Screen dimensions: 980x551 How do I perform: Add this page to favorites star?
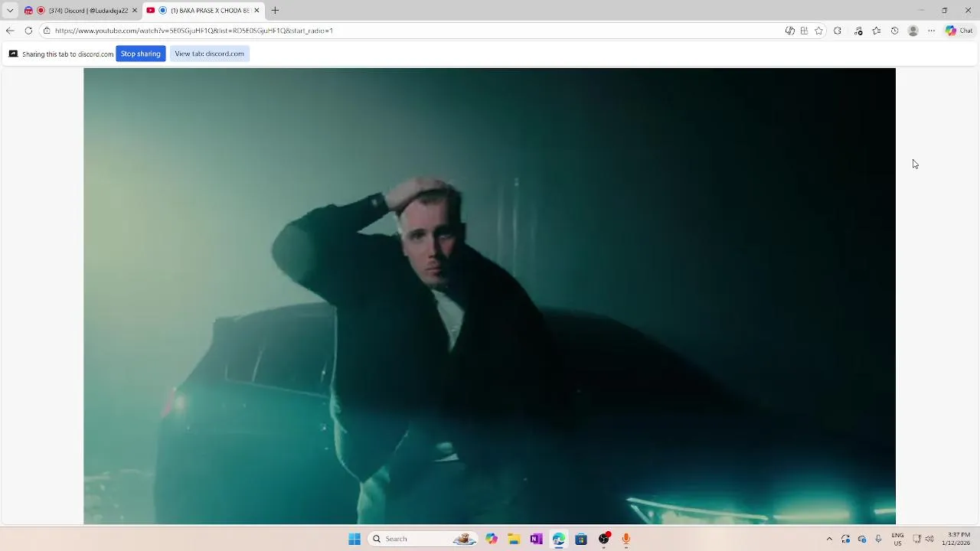click(818, 31)
